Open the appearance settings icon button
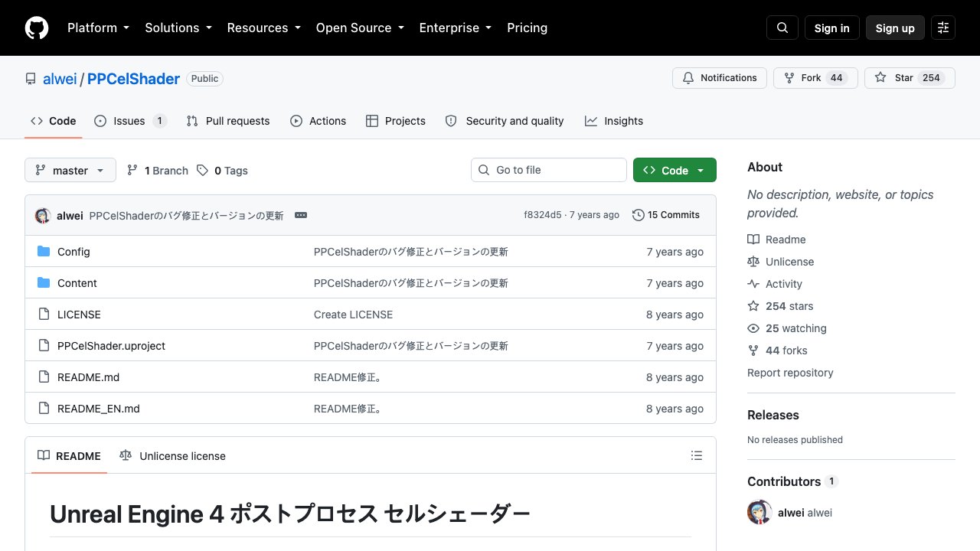Viewport: 980px width, 551px height. pos(943,28)
